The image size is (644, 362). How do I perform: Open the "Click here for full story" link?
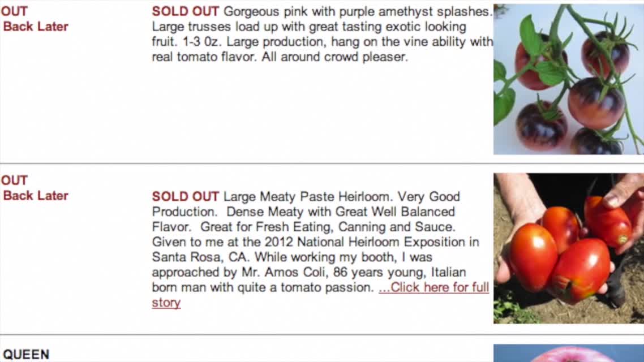[x=433, y=287]
